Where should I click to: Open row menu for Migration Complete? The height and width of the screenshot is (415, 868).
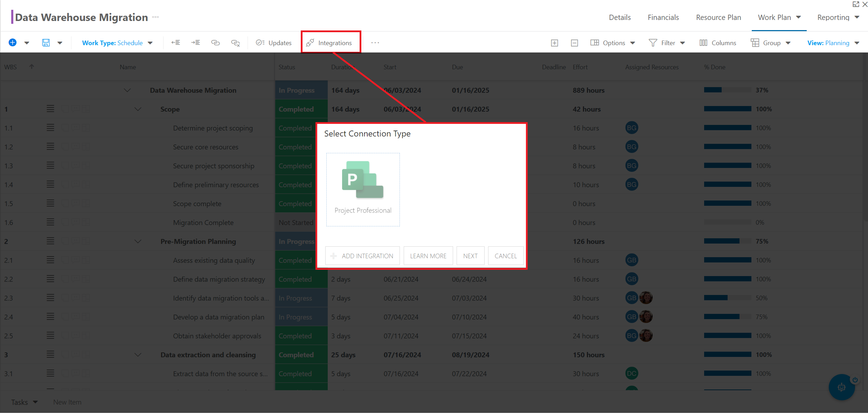click(50, 222)
